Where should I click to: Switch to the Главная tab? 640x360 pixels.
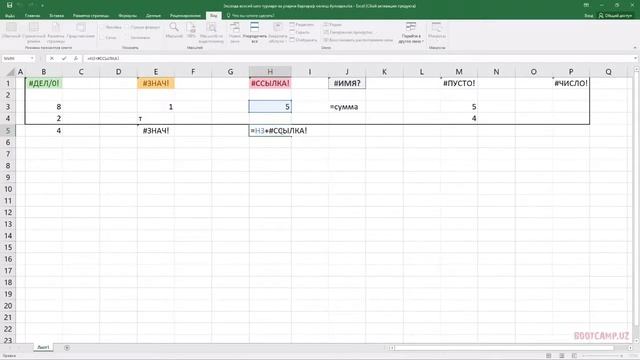pyautogui.click(x=32, y=16)
